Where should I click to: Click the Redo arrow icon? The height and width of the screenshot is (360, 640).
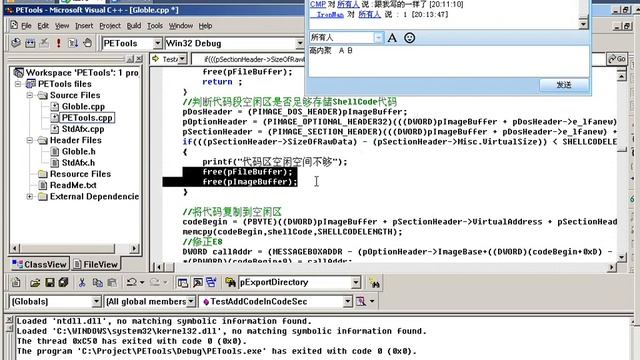tap(155, 282)
